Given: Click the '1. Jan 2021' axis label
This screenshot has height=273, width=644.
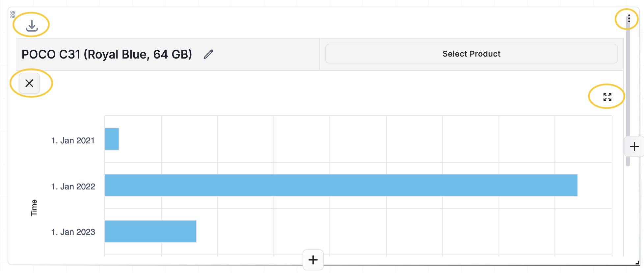Looking at the screenshot, I should pos(73,140).
